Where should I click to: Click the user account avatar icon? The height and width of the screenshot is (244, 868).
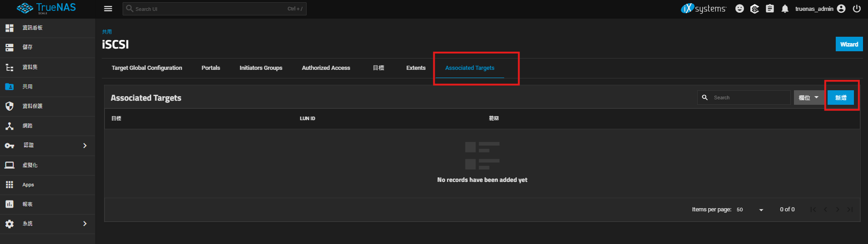tap(841, 9)
